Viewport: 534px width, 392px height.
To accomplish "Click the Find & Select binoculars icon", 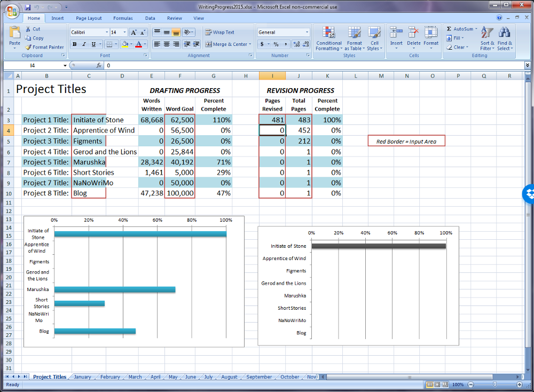I will [x=504, y=33].
